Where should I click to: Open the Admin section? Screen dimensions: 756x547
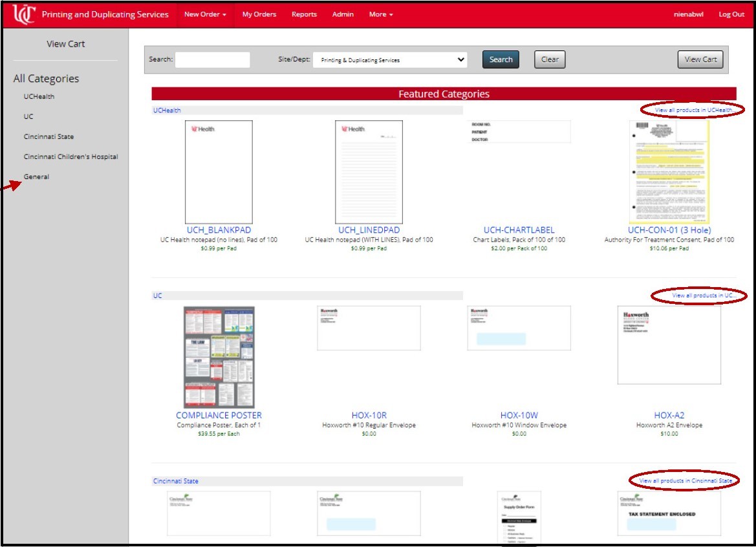343,14
